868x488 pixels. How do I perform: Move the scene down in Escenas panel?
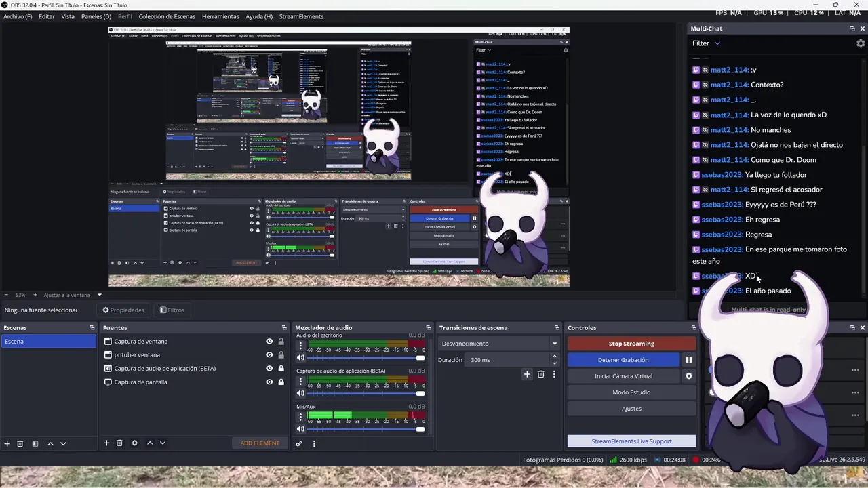(63, 443)
